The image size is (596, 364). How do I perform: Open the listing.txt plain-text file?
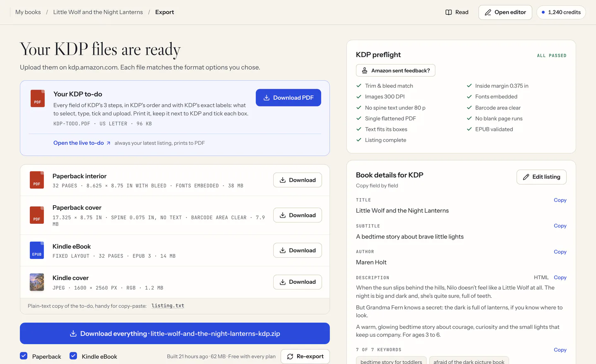(x=168, y=306)
